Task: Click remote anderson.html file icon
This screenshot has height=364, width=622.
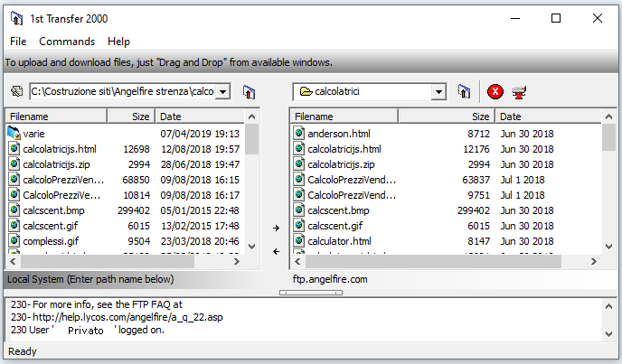Action: pyautogui.click(x=299, y=134)
